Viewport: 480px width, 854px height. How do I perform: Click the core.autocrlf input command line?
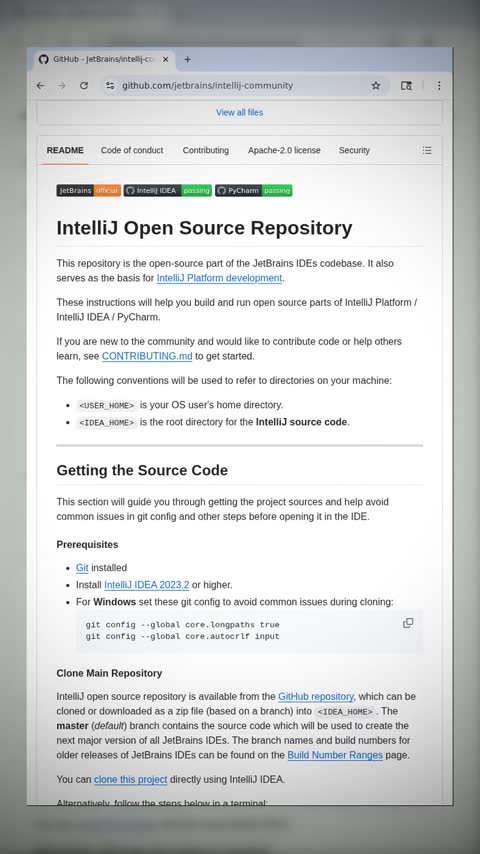pyautogui.click(x=183, y=636)
